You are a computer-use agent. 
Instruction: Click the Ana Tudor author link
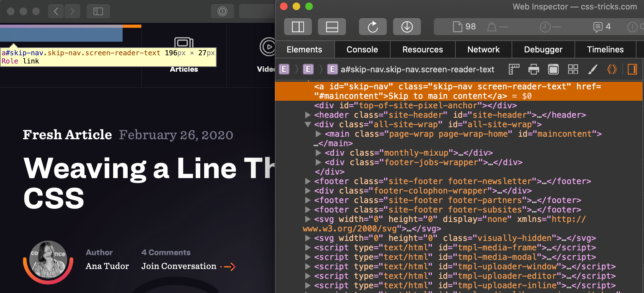[107, 266]
